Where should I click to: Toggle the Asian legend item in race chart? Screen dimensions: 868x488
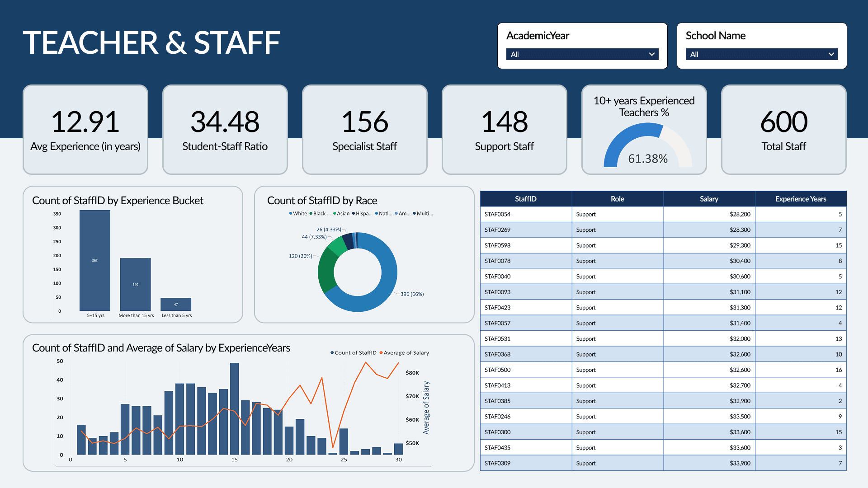click(343, 213)
